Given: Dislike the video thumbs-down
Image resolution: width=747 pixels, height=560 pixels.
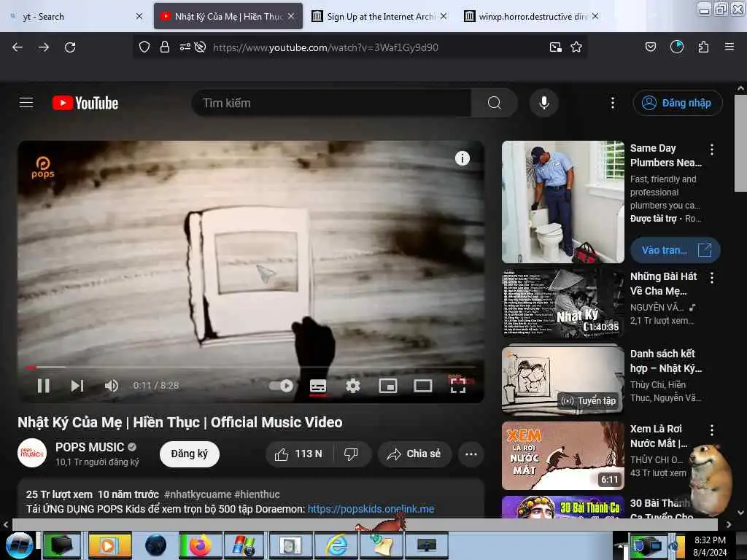Looking at the screenshot, I should [x=352, y=454].
